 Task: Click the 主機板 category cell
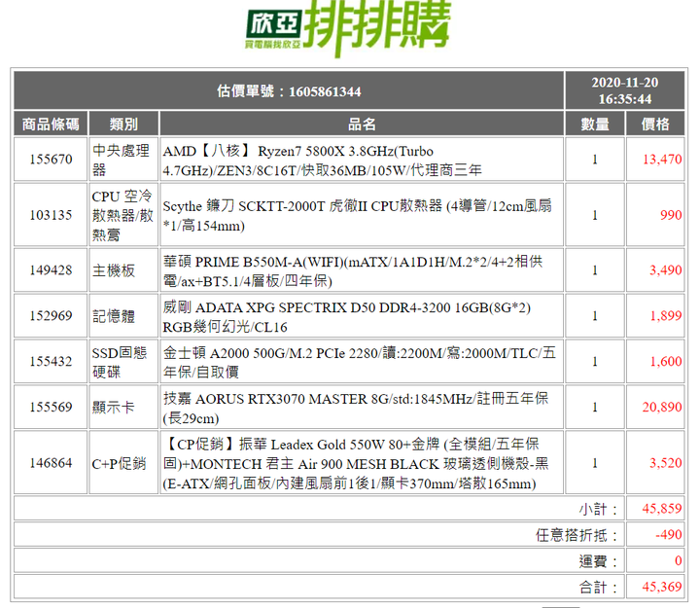click(123, 270)
